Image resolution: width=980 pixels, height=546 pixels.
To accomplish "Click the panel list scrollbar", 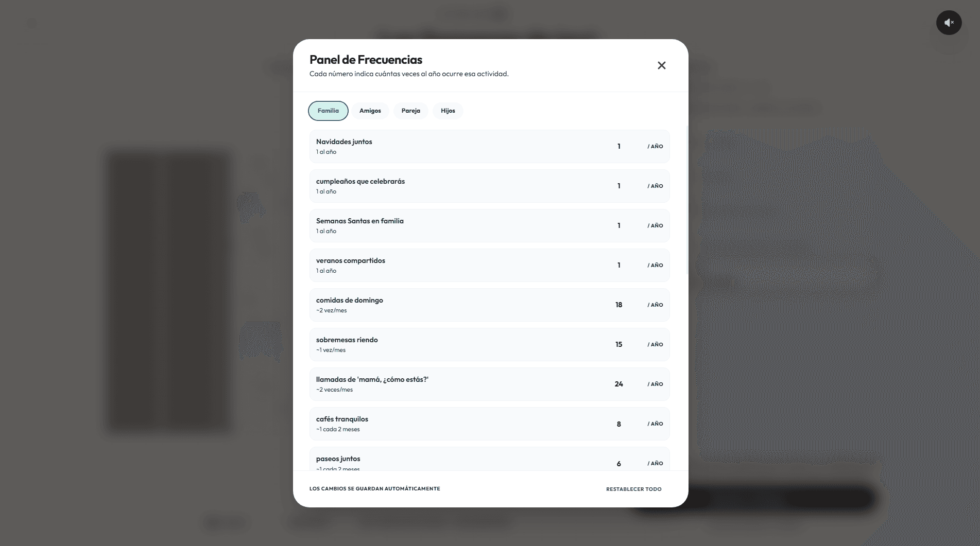I will click(687, 201).
